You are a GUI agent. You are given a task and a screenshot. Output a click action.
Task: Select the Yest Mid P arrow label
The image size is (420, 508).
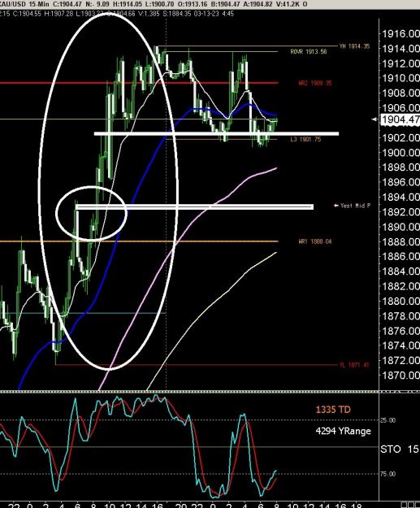pyautogui.click(x=352, y=206)
